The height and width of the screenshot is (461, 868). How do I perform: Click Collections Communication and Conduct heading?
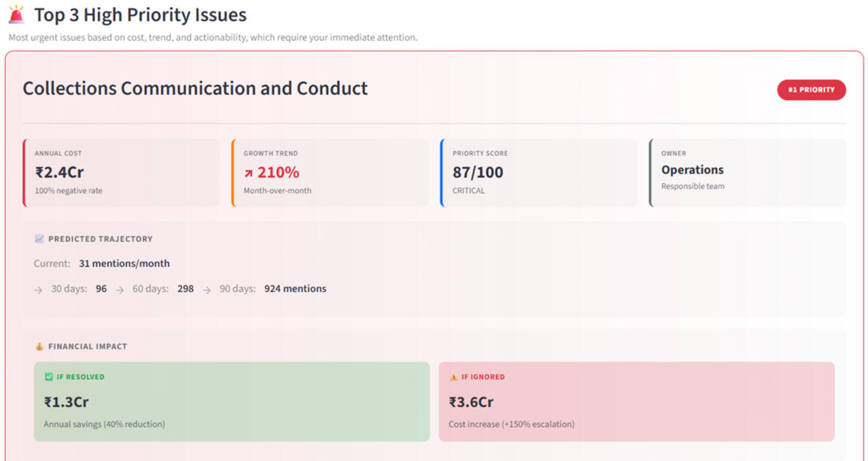click(x=195, y=89)
